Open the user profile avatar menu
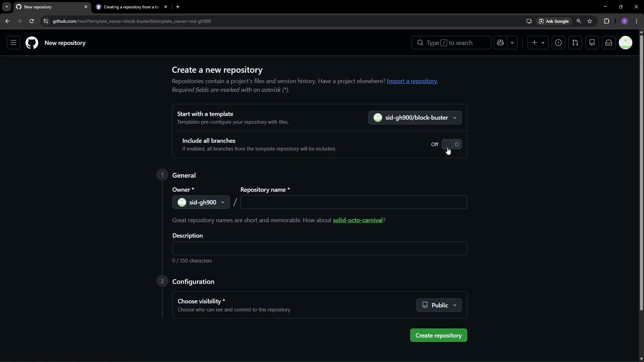644x362 pixels. point(626,43)
